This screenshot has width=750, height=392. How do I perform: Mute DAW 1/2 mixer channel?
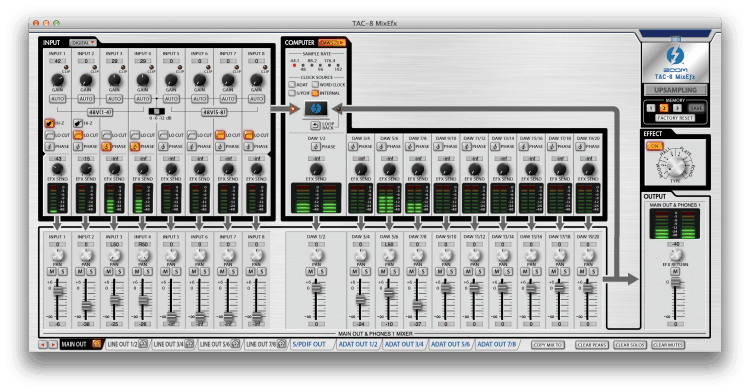pyautogui.click(x=310, y=272)
